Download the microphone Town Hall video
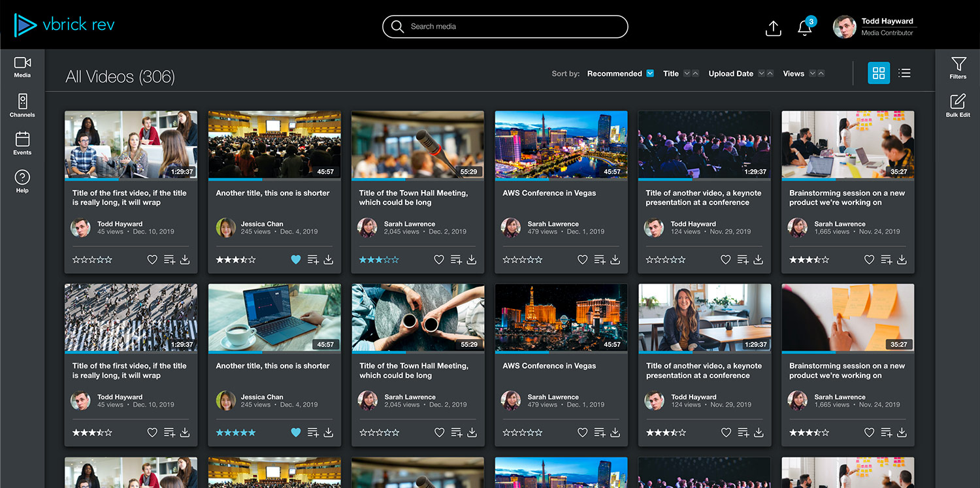Image resolution: width=980 pixels, height=488 pixels. [x=472, y=259]
